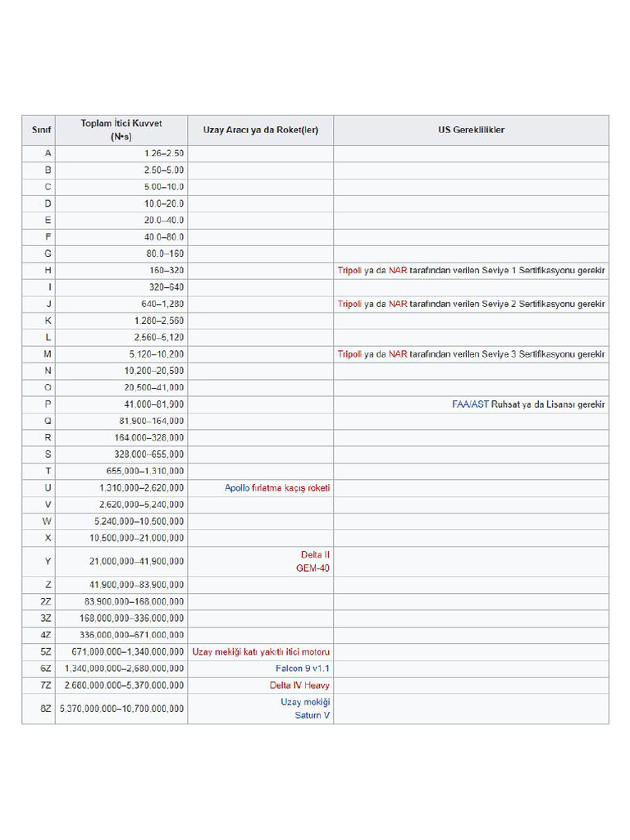Viewport: 630px width, 840px height.
Task: Select the value 164,000–328,000
Action: point(149,438)
